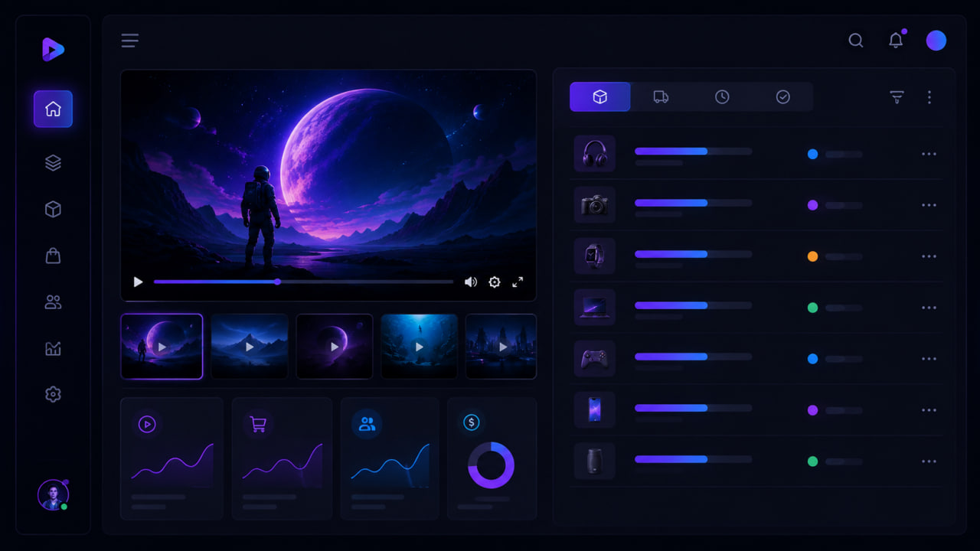
Task: Switch to the delivery truck tab
Action: click(661, 97)
